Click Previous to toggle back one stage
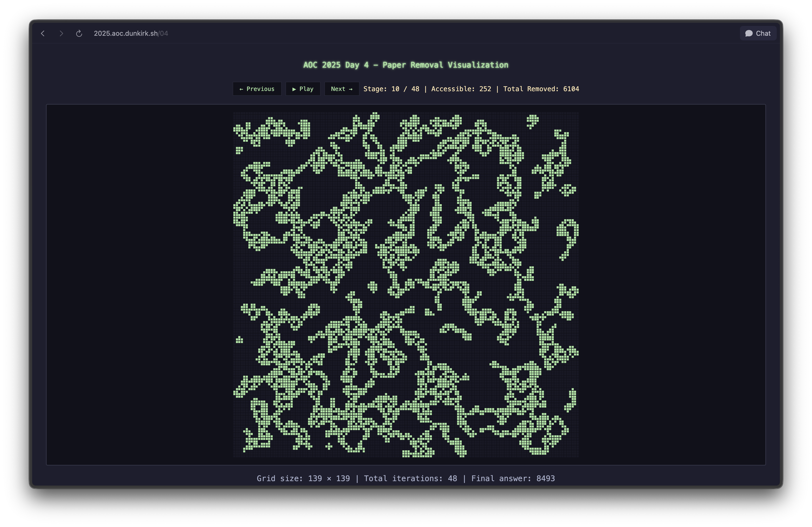Image resolution: width=812 pixels, height=527 pixels. point(257,89)
